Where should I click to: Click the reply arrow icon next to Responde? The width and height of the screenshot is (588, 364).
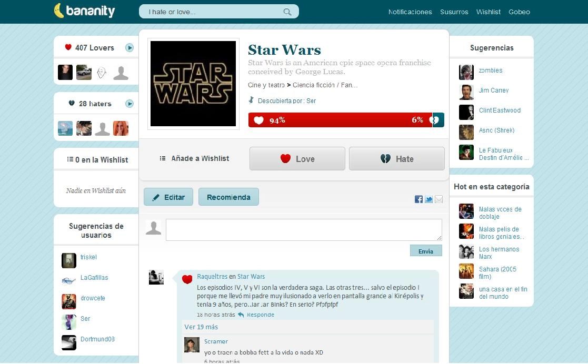(x=241, y=315)
